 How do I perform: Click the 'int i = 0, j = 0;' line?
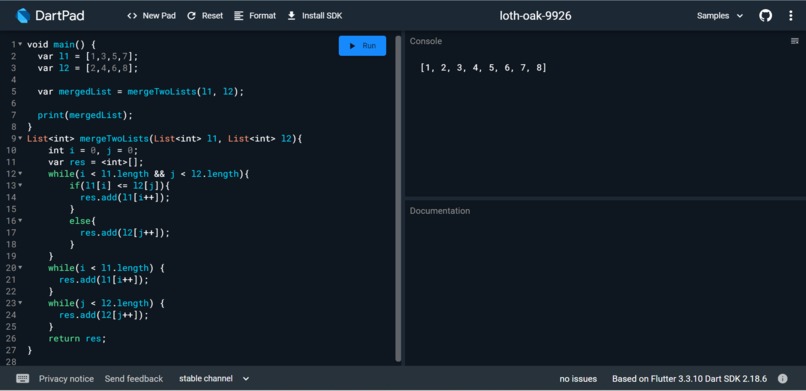coord(93,151)
